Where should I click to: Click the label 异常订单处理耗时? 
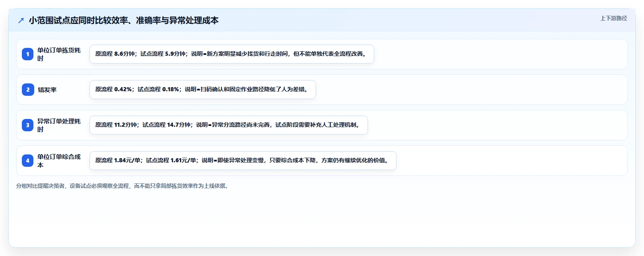tap(59, 125)
